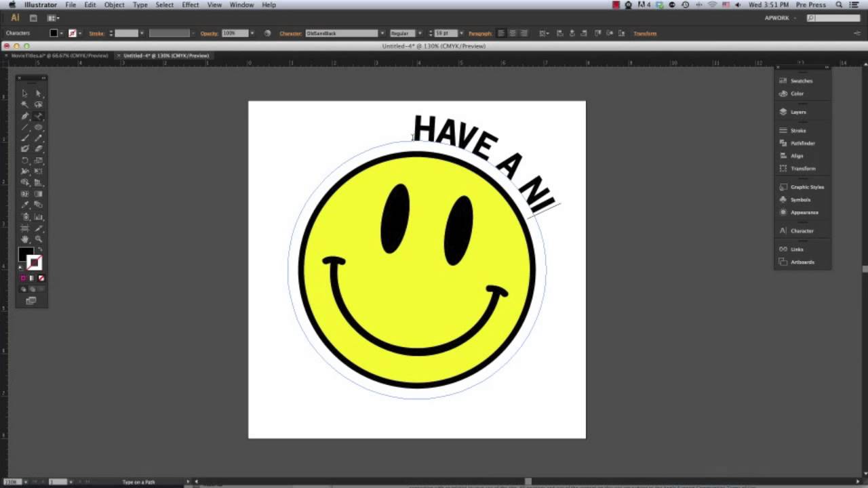The width and height of the screenshot is (868, 488).
Task: Open the Object menu
Action: tap(114, 5)
